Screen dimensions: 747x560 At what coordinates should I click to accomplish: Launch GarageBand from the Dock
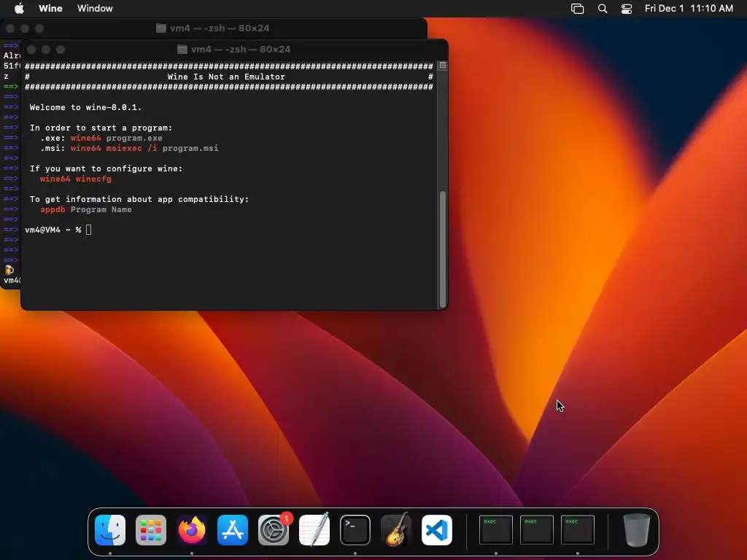point(396,529)
